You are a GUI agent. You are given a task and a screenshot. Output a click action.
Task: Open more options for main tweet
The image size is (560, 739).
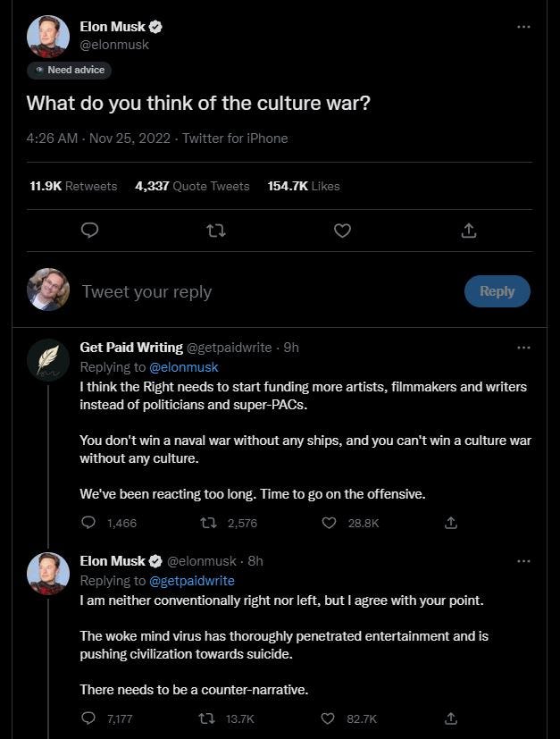point(523,26)
